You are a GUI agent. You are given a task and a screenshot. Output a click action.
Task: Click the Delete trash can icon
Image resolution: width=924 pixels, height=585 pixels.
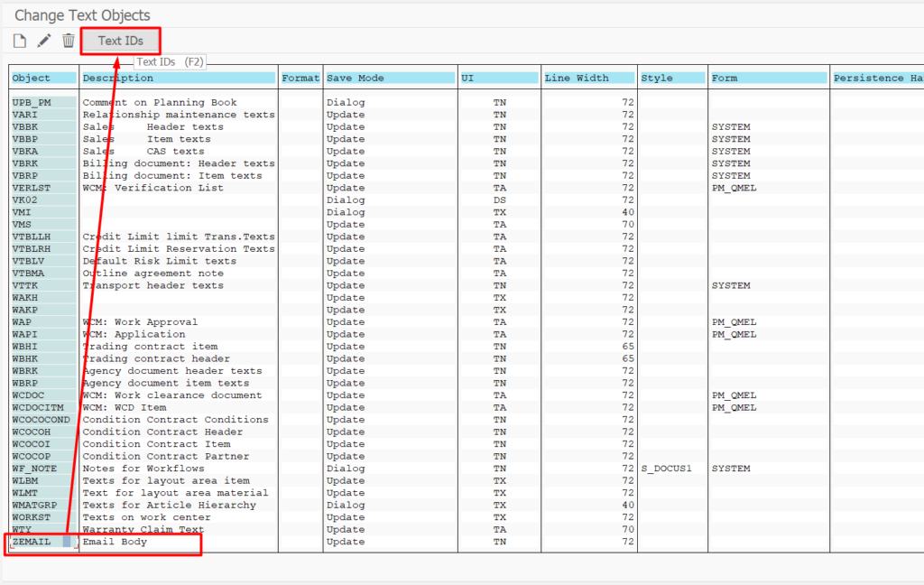(x=69, y=41)
